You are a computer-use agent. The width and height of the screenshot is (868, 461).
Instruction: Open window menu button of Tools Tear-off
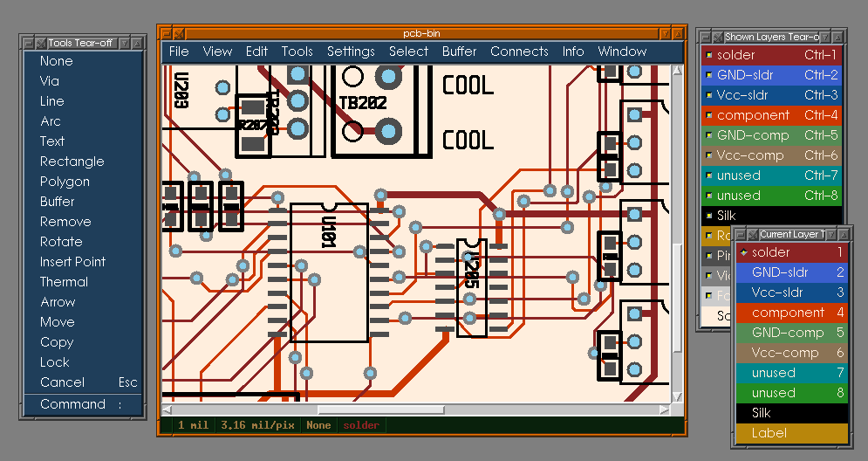[x=29, y=44]
